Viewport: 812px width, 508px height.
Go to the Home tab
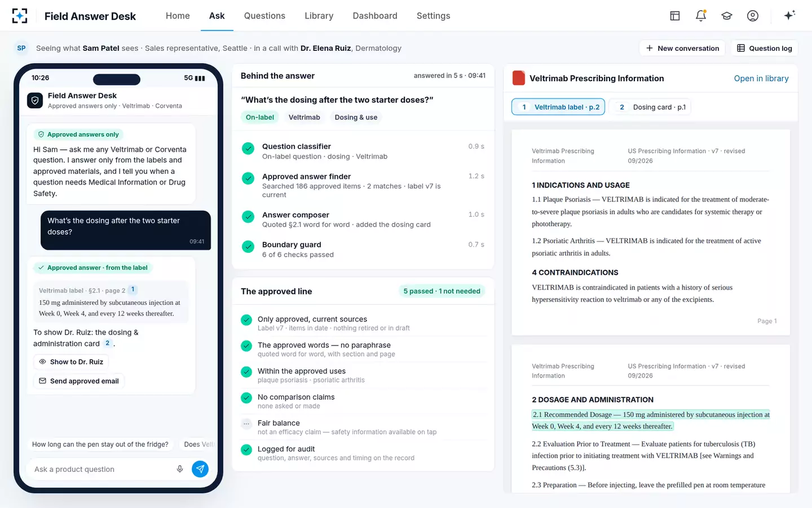click(178, 16)
